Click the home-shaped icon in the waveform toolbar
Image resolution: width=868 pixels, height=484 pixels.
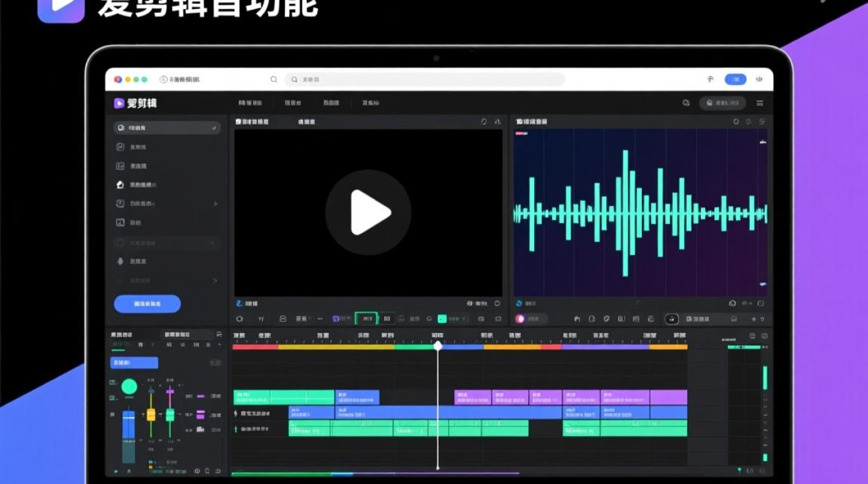pos(577,319)
